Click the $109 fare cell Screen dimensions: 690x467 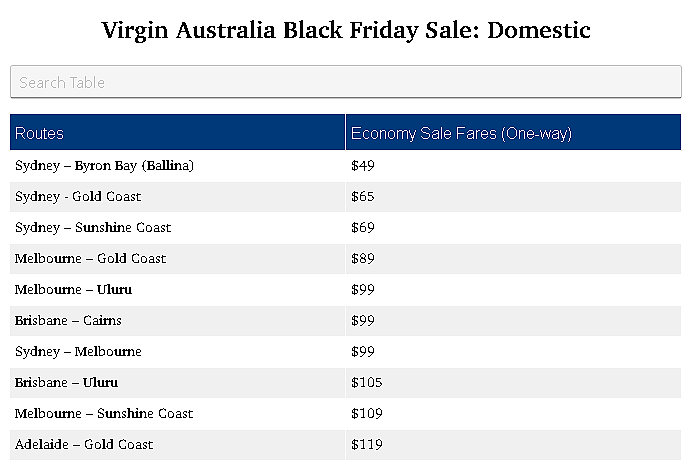(x=514, y=413)
